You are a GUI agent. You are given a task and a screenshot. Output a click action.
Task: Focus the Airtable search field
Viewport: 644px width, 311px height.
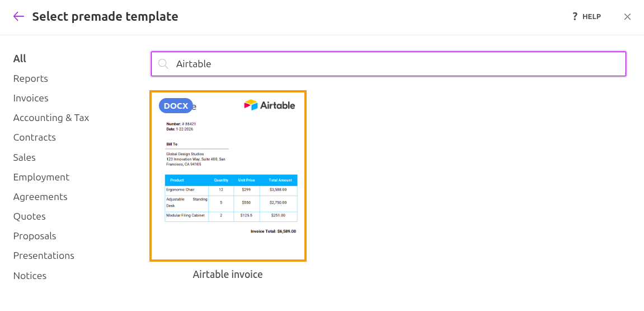[388, 64]
